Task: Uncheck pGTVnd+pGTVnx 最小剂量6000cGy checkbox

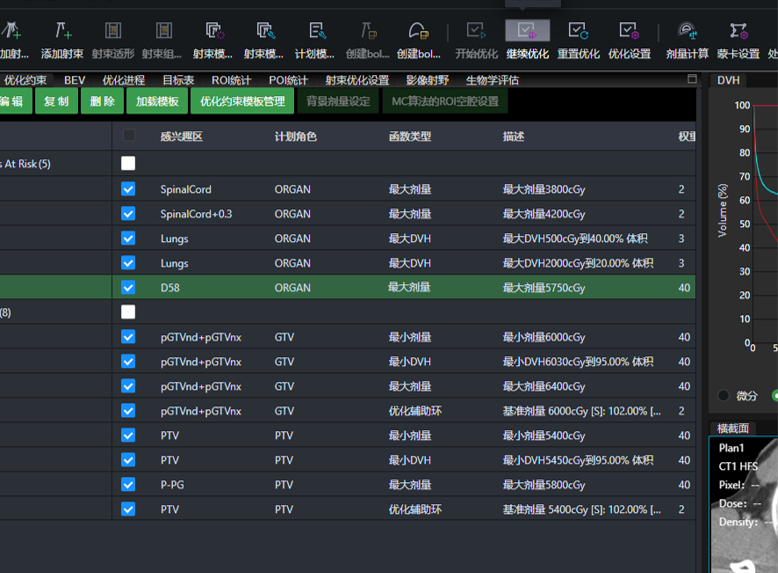Action: click(128, 337)
